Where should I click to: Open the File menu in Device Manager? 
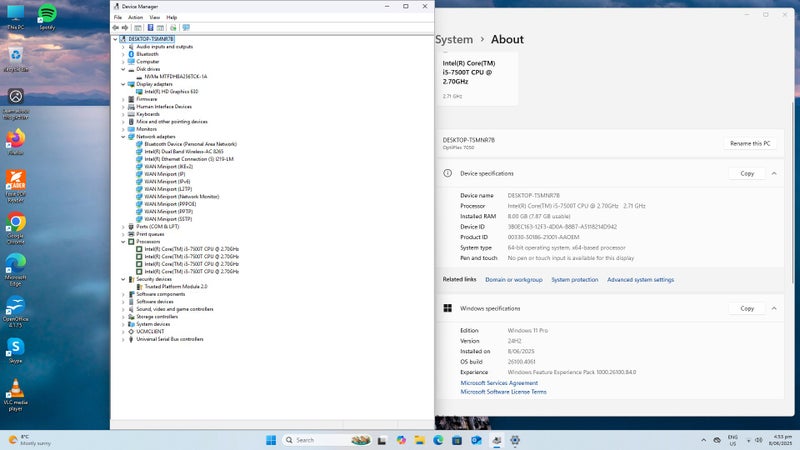118,17
